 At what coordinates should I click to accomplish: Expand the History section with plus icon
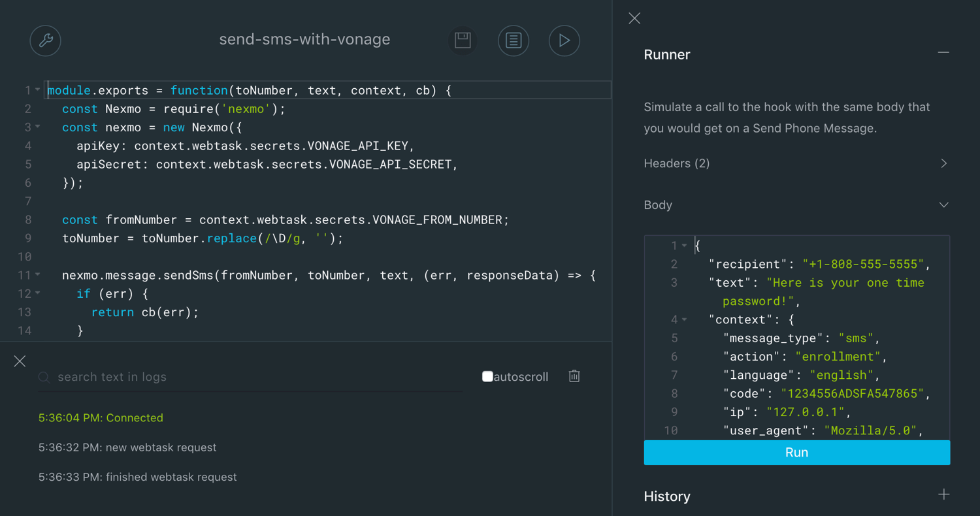pos(943,494)
